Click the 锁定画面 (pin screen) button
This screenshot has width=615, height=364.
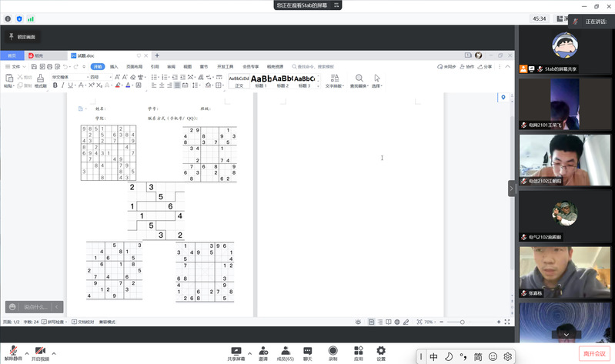[22, 36]
